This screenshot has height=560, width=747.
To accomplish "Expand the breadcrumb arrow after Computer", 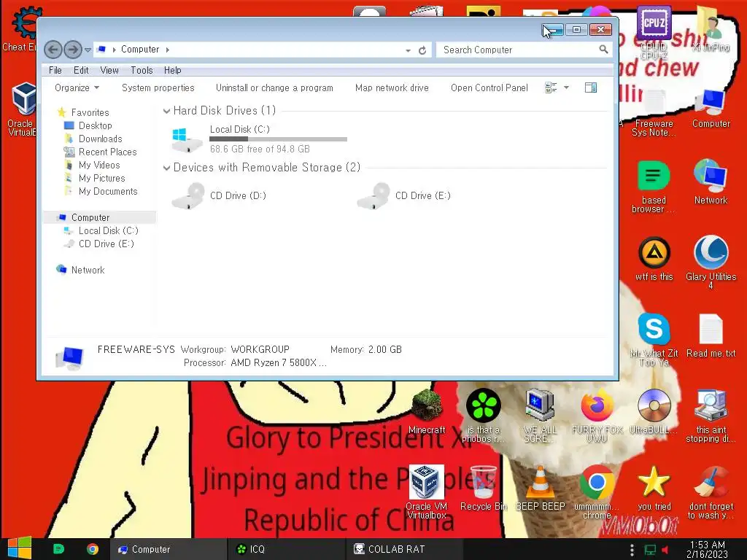I will click(168, 50).
